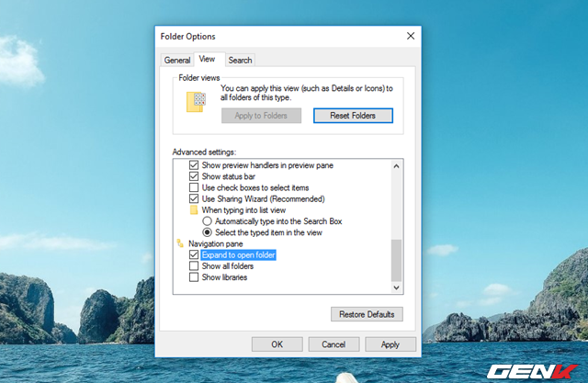Close the Folder Options dialog
The image size is (588, 383).
(411, 36)
